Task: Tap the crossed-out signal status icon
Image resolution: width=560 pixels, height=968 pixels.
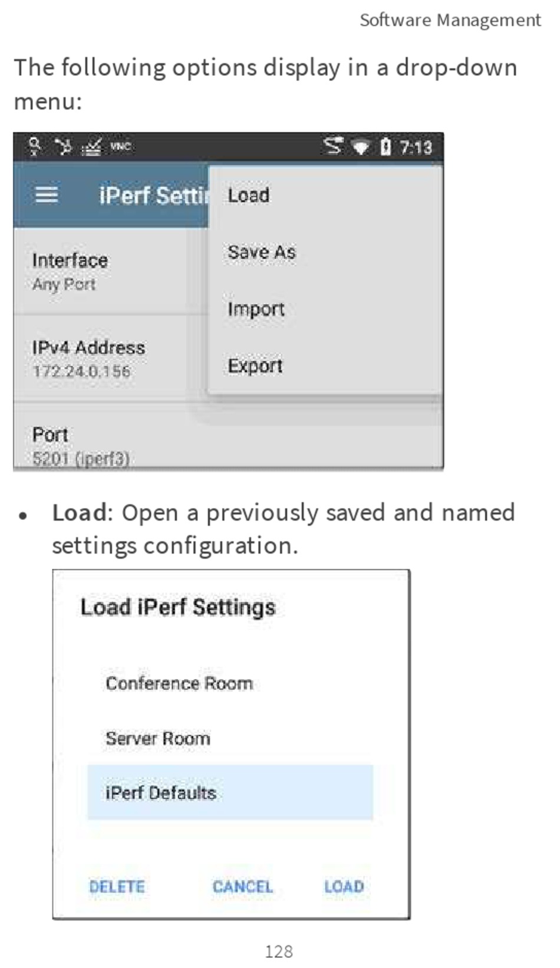Action: pyautogui.click(x=334, y=146)
